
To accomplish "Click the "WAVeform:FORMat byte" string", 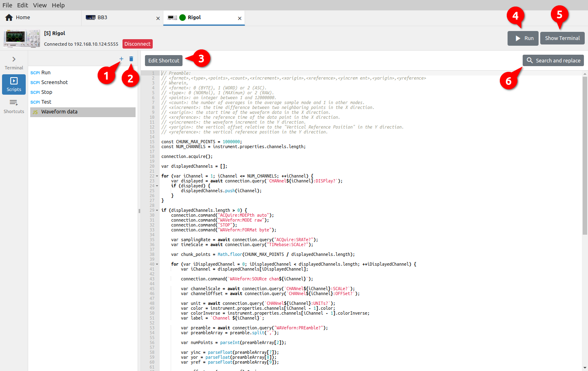I will [x=245, y=230].
